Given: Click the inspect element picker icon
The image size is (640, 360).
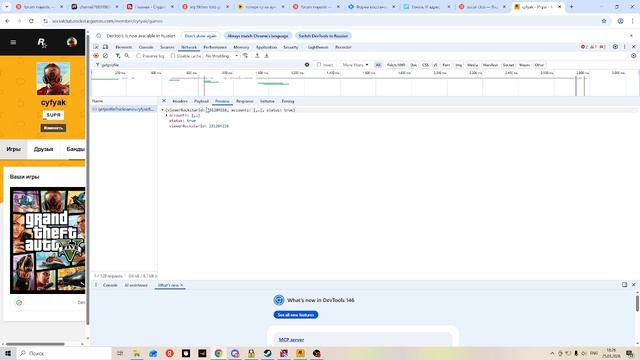Looking at the screenshot, I should (x=96, y=47).
